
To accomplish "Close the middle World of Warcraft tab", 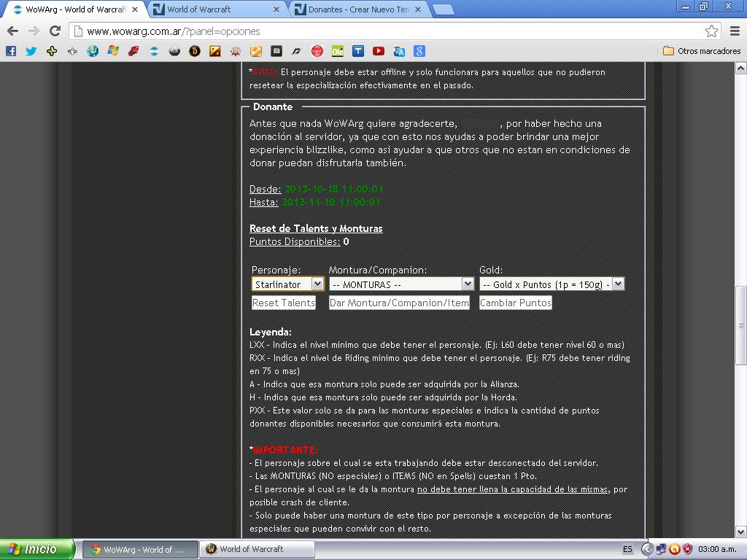I will pos(276,9).
